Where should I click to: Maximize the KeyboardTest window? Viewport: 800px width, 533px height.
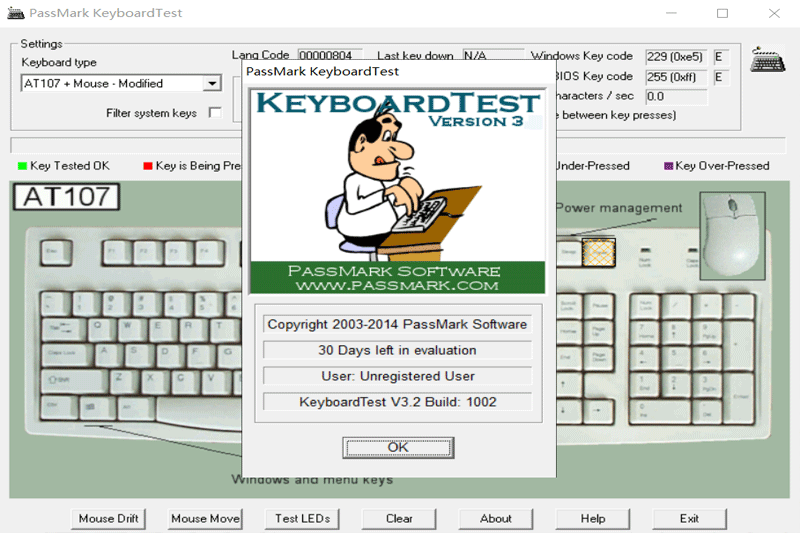click(x=722, y=13)
